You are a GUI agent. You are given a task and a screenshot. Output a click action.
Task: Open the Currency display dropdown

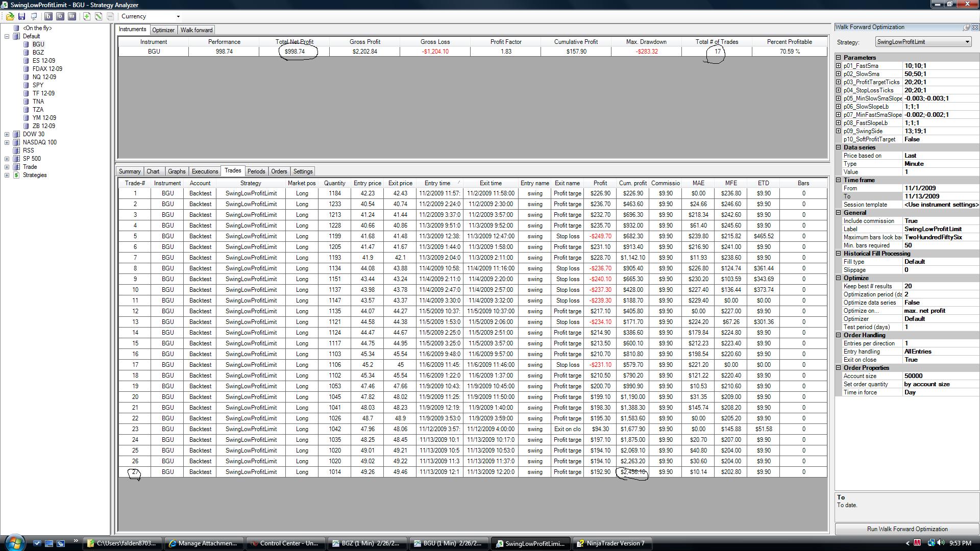pos(178,16)
